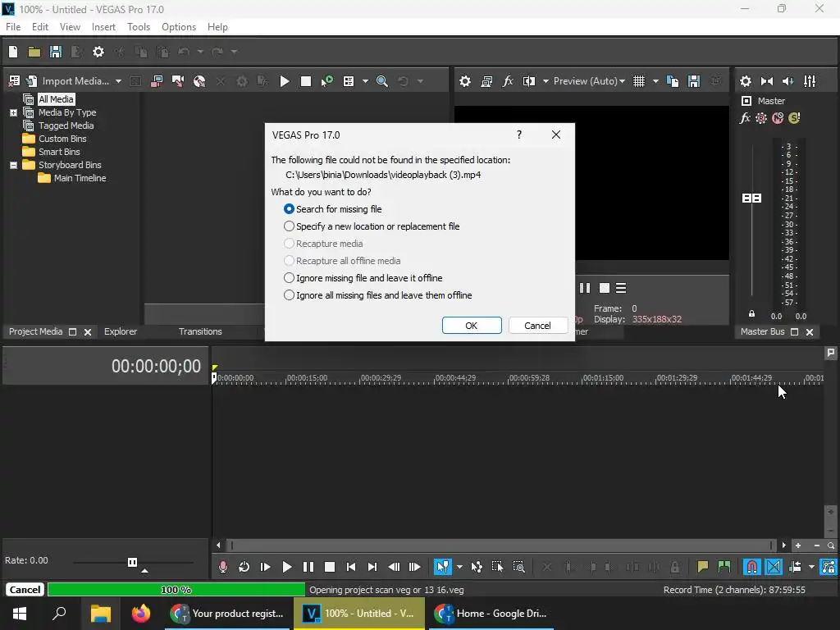
Task: Click the Save project icon in main toolbar
Action: point(55,52)
